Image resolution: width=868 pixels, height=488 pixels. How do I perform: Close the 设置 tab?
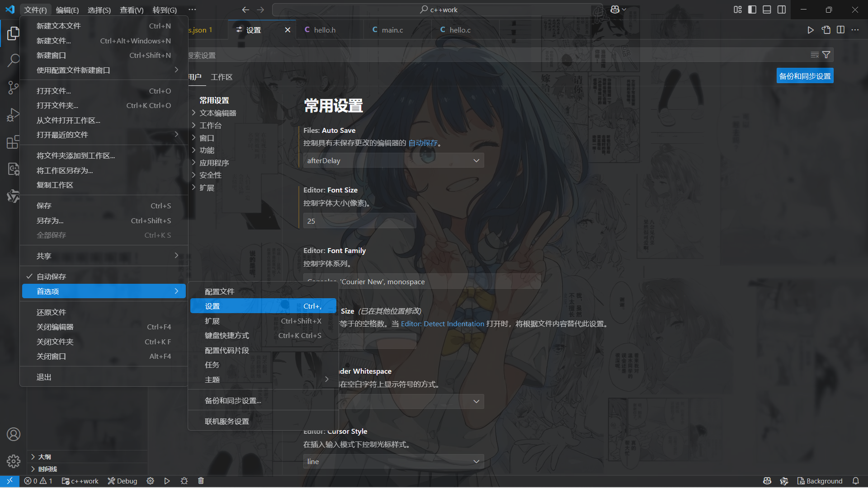pyautogui.click(x=288, y=30)
